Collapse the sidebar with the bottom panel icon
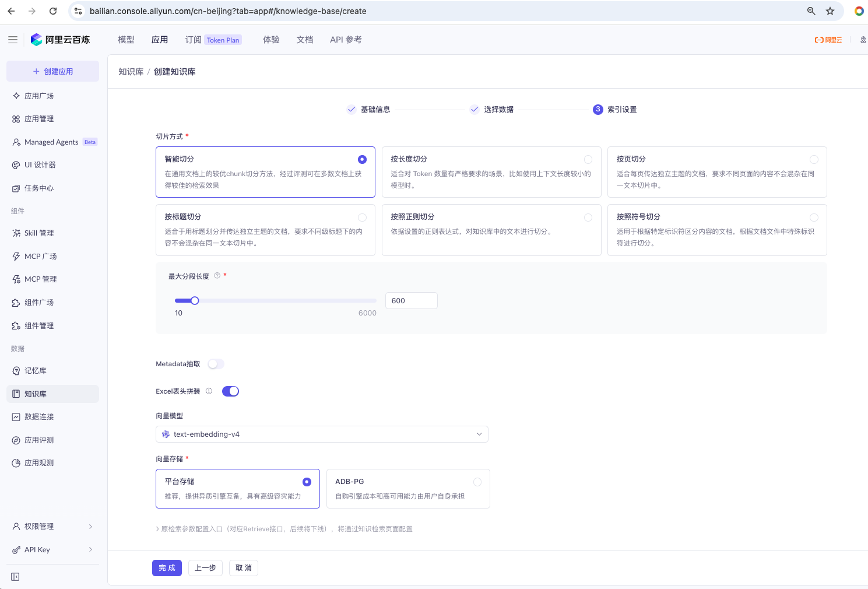868x589 pixels. 15,577
